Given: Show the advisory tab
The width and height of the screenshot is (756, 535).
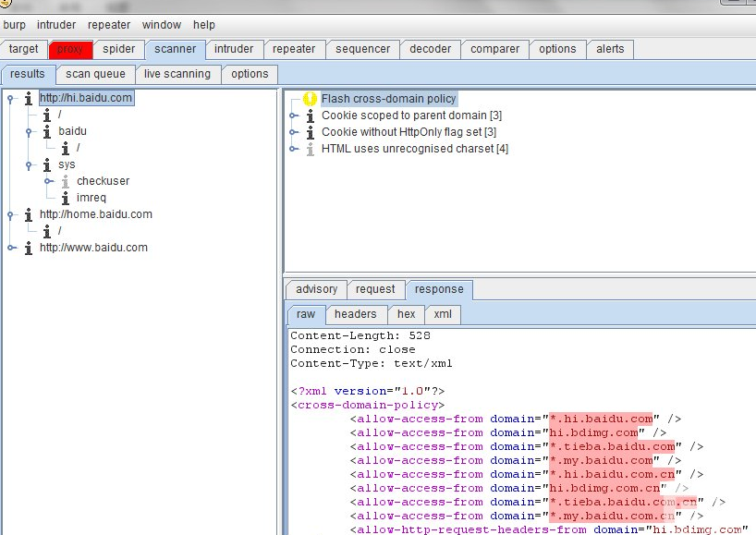Looking at the screenshot, I should point(317,289).
